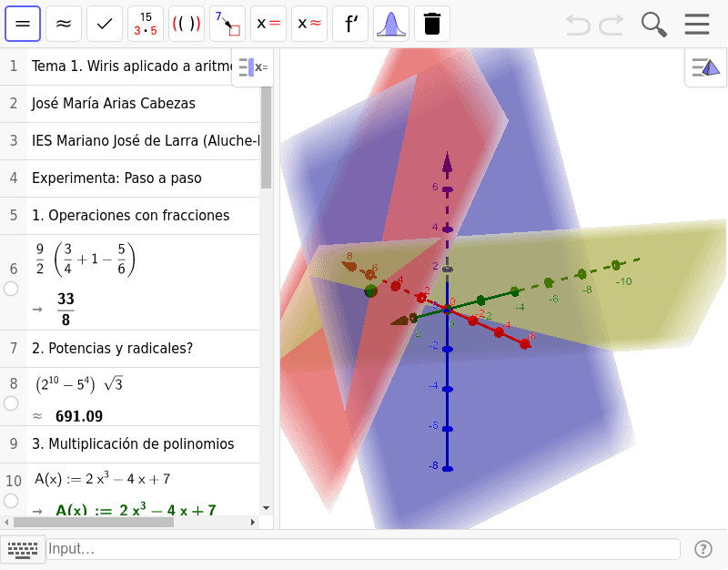Select the Solve Numerically tool

pos(308,24)
